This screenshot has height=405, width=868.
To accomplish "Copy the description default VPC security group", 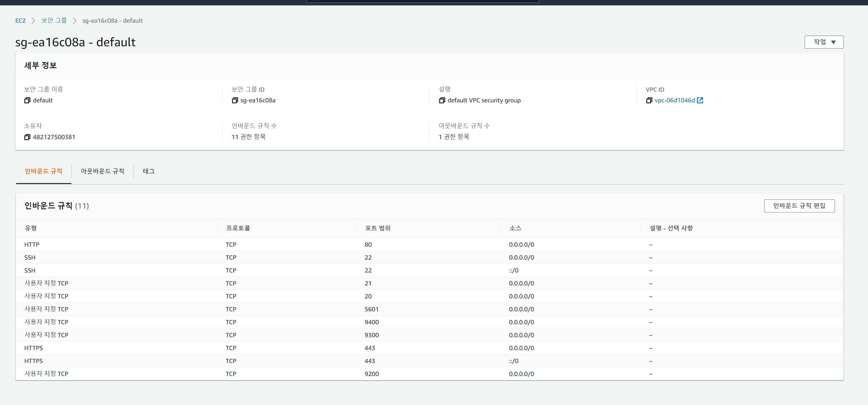I will (x=442, y=100).
